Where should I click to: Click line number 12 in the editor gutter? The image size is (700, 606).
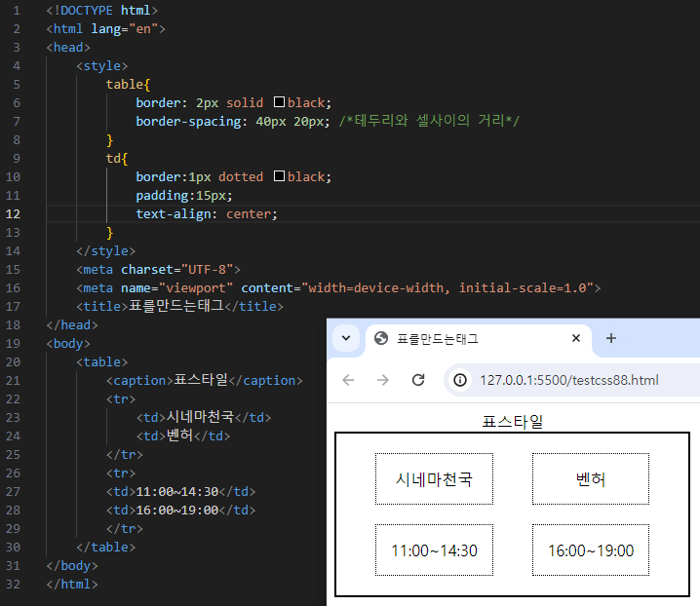[13, 213]
